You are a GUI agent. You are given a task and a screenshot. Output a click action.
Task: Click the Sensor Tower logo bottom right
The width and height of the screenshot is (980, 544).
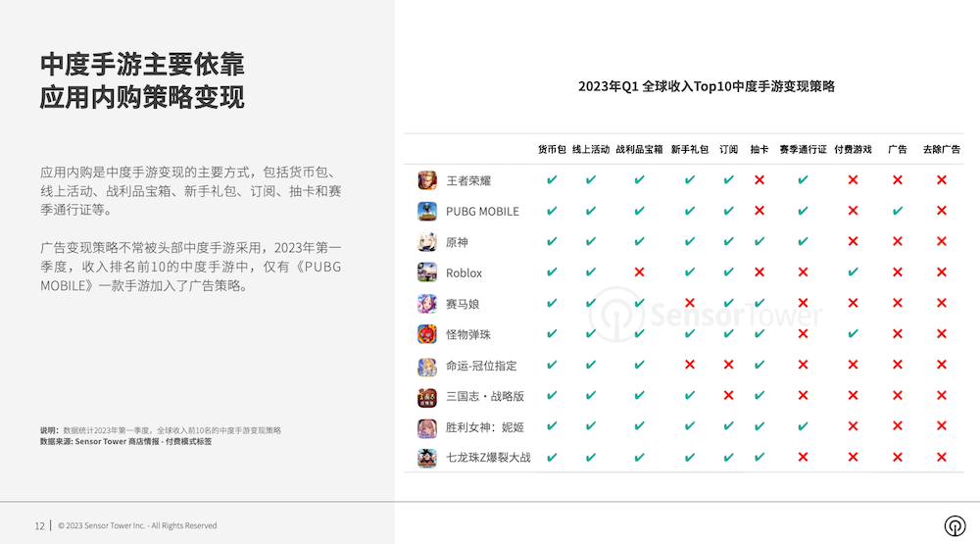pyautogui.click(x=954, y=525)
